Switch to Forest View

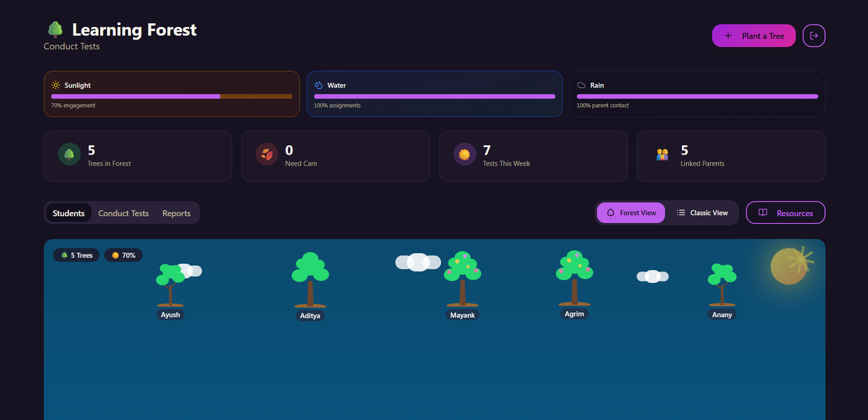click(x=631, y=212)
